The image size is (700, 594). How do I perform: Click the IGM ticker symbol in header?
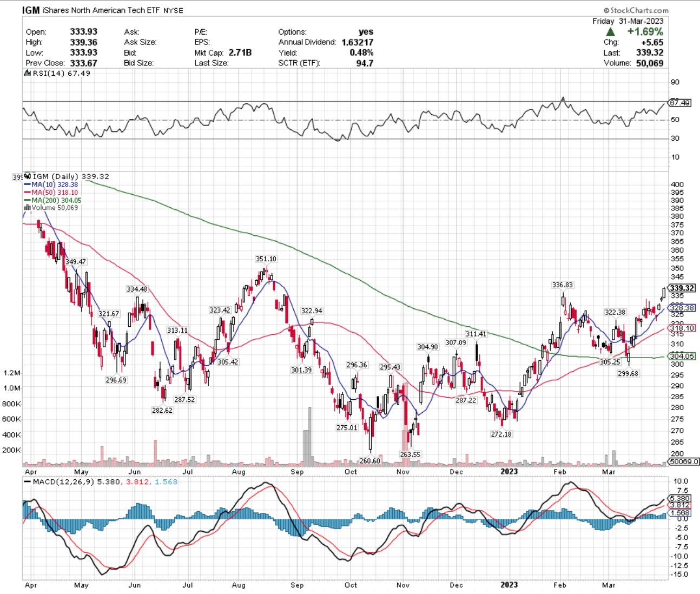tap(31, 10)
